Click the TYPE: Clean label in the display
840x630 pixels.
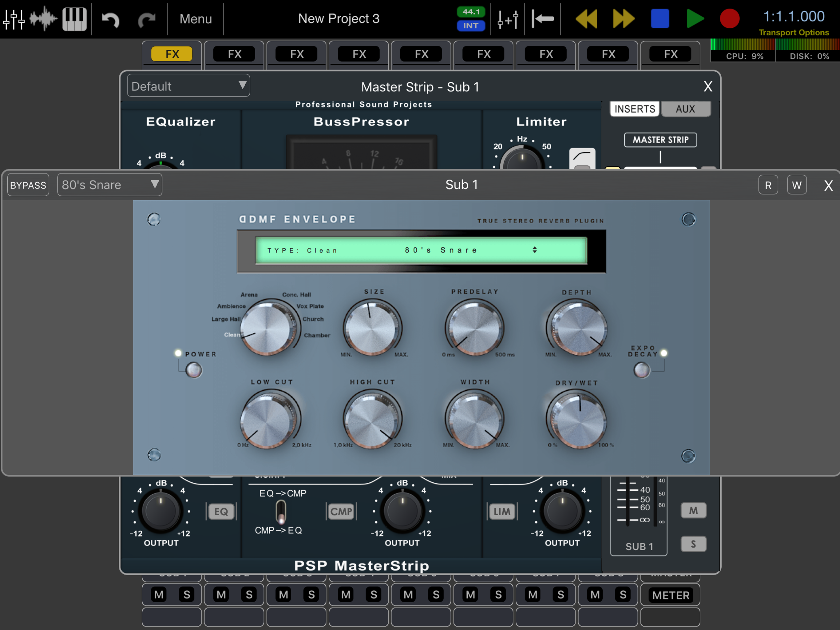click(302, 250)
